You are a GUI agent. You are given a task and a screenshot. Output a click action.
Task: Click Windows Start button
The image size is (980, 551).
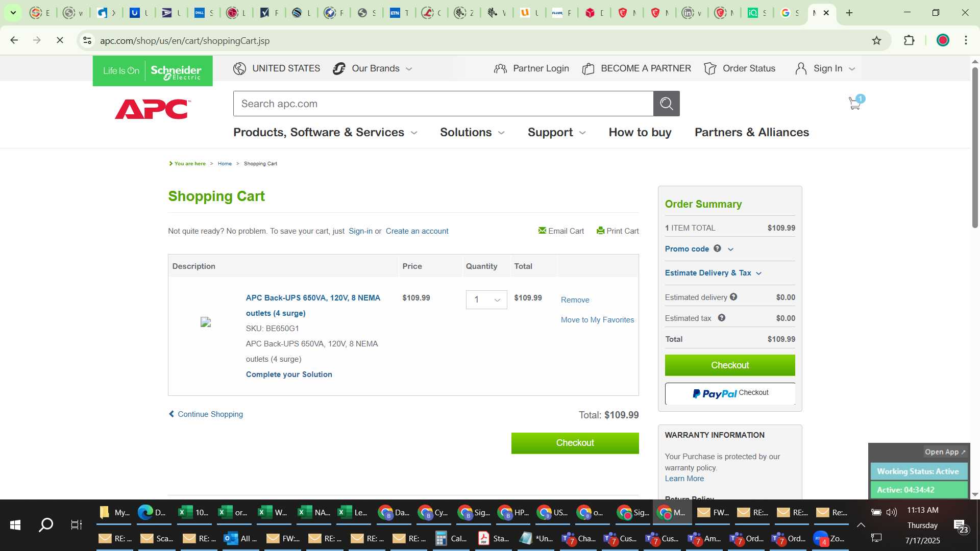coord(15,525)
